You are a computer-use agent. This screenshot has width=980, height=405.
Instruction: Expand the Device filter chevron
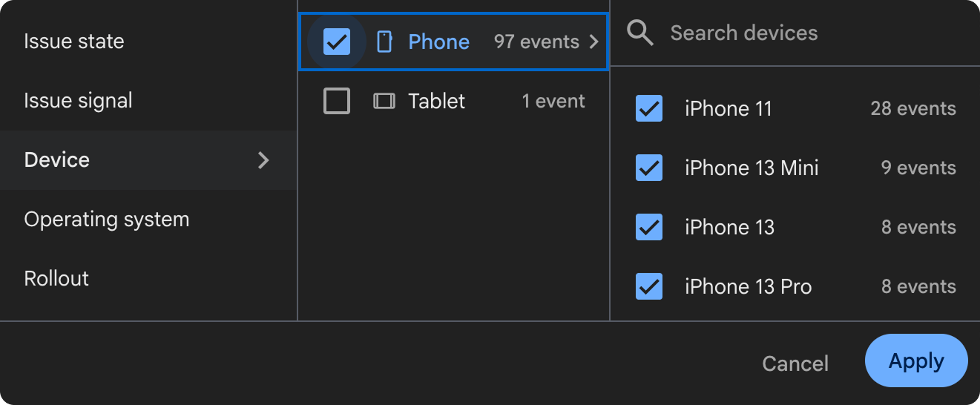[x=263, y=160]
